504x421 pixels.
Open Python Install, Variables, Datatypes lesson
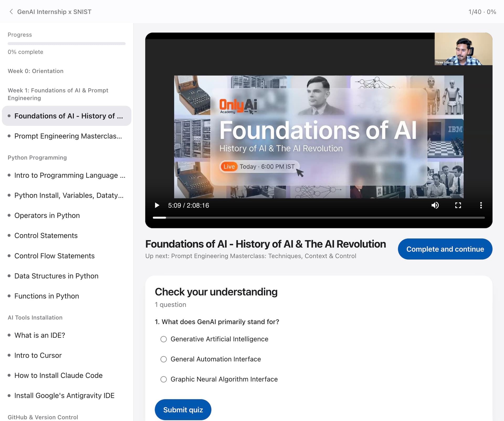tap(66, 195)
